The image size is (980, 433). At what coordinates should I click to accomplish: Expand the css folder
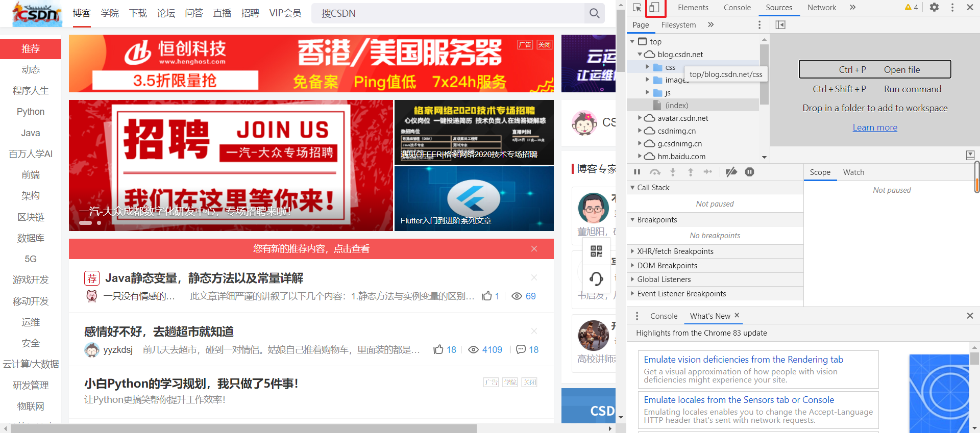(x=647, y=67)
